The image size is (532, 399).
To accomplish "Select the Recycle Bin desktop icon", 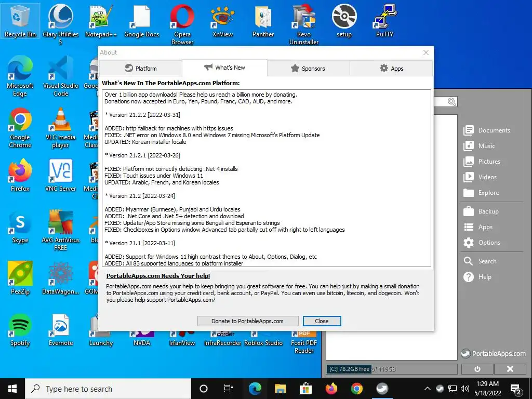I will pyautogui.click(x=20, y=21).
